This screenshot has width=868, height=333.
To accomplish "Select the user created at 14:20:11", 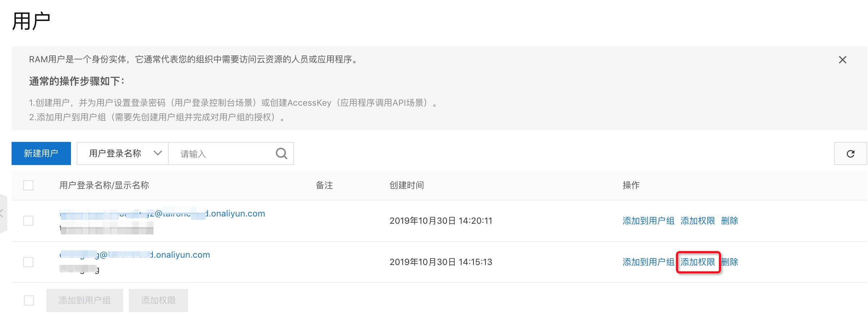I will pos(28,221).
